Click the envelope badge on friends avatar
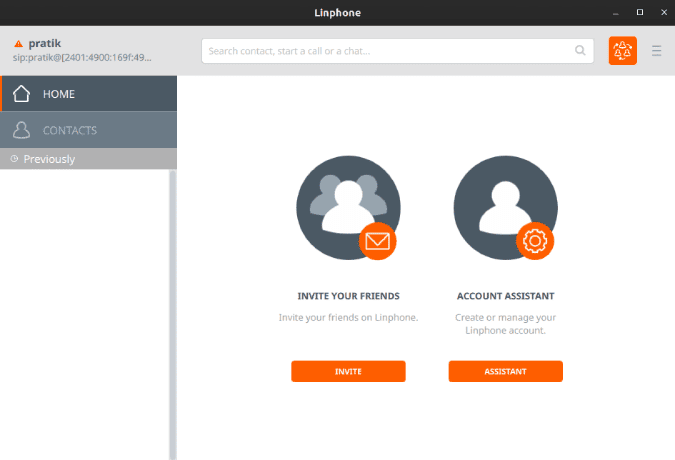This screenshot has height=460, width=675. click(378, 241)
